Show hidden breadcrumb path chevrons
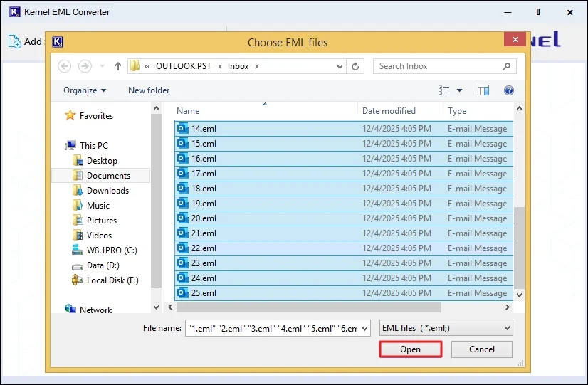588x385 pixels. [x=147, y=66]
